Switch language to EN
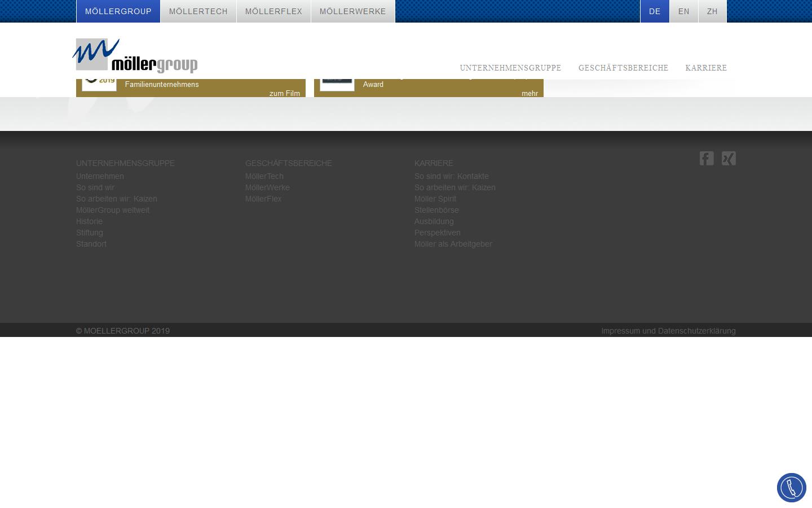This screenshot has width=812, height=508. coord(683,11)
